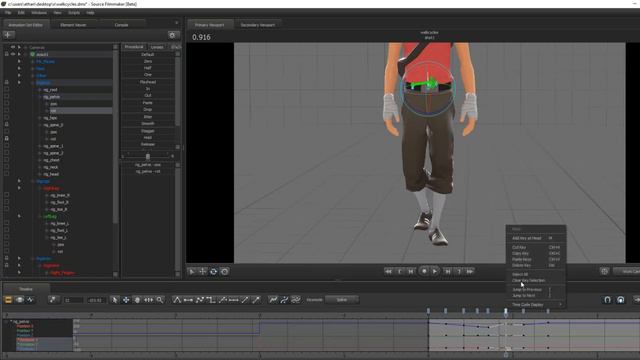Expand the rig_root tree node

pos(40,90)
